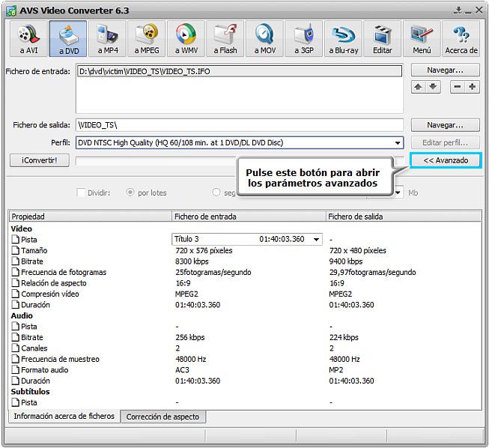
Task: Click the Propiedad column header
Action: click(x=91, y=217)
